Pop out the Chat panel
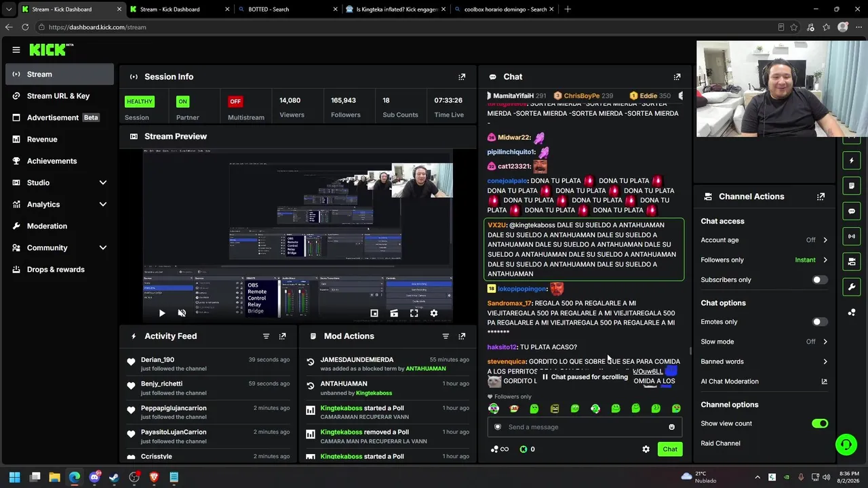Image resolution: width=868 pixels, height=488 pixels. coord(677,77)
